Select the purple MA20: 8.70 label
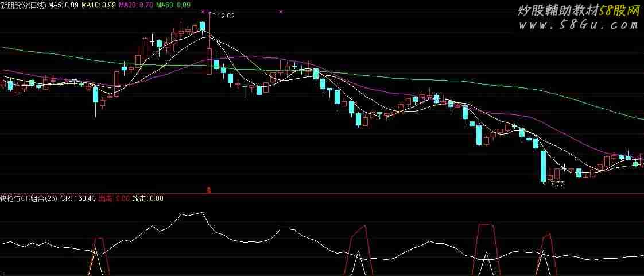 137,5
